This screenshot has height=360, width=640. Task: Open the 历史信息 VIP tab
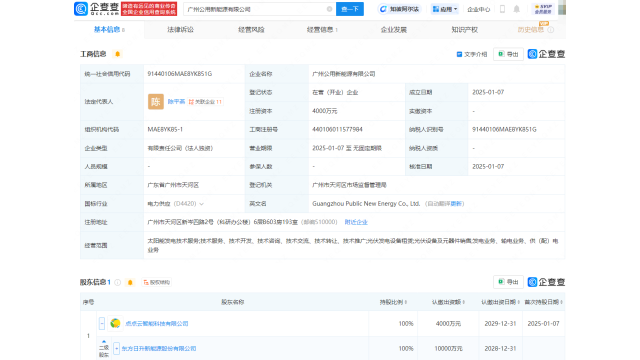(x=531, y=30)
